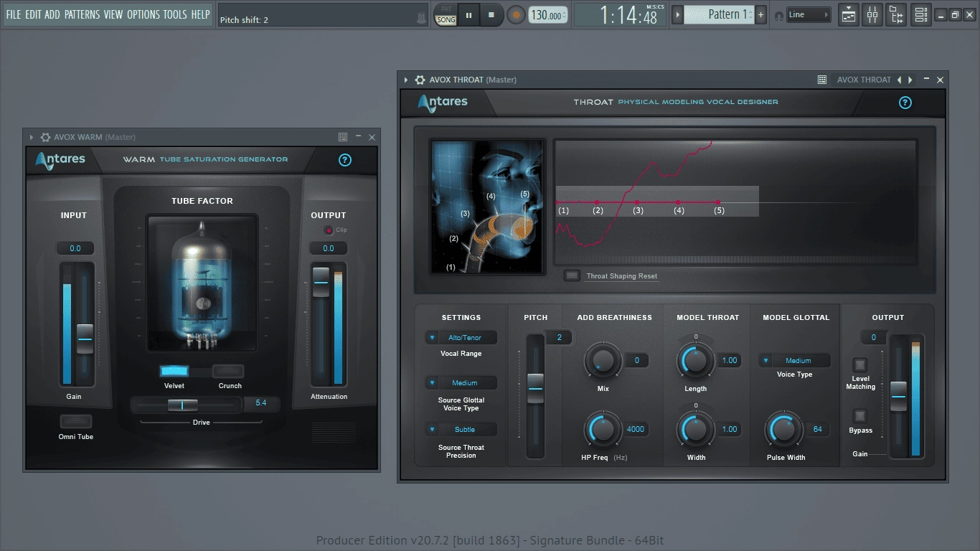Pause playback with the pause button
This screenshot has height=551, width=980.
(469, 14)
